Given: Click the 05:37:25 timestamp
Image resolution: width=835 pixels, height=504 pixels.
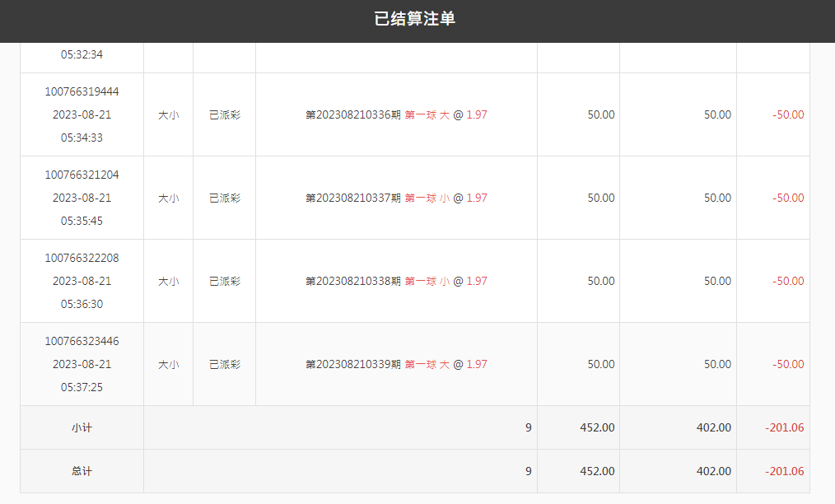Looking at the screenshot, I should tap(82, 387).
